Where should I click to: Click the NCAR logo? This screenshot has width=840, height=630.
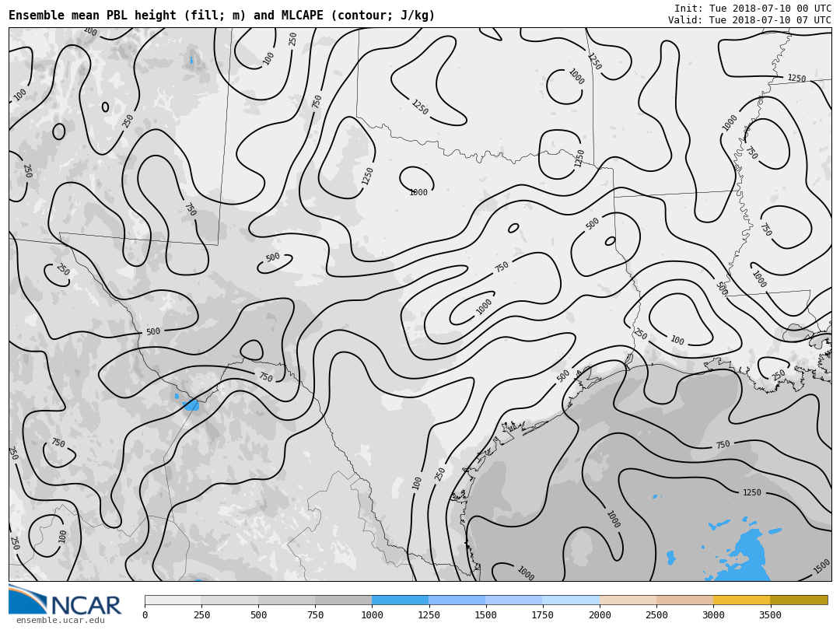[65, 600]
